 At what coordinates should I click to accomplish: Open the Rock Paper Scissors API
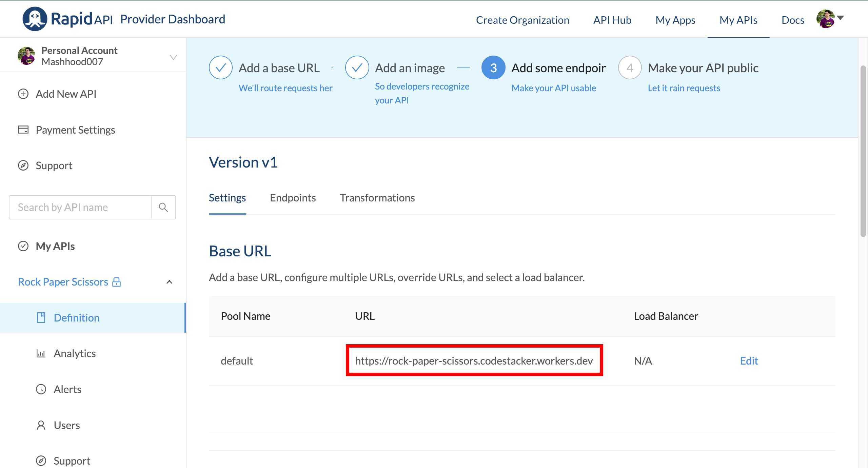[63, 282]
